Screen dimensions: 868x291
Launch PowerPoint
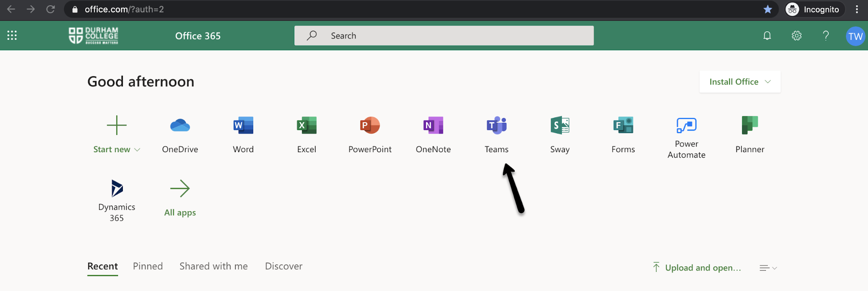point(370,135)
